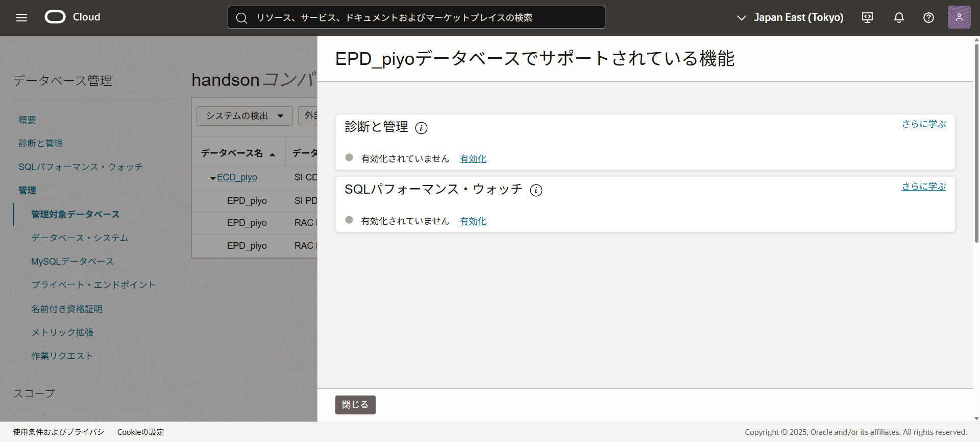
Task: Open the システムの検出 dropdown
Action: pos(244,116)
